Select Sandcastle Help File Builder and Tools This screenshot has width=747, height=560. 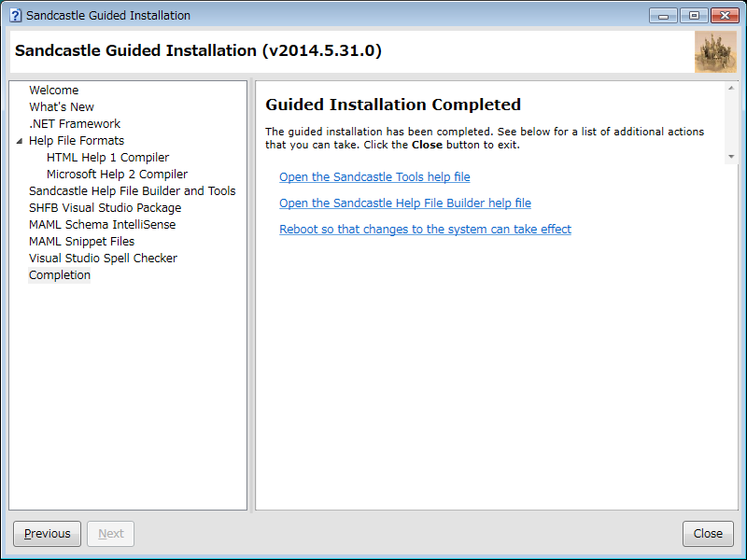[x=133, y=191]
